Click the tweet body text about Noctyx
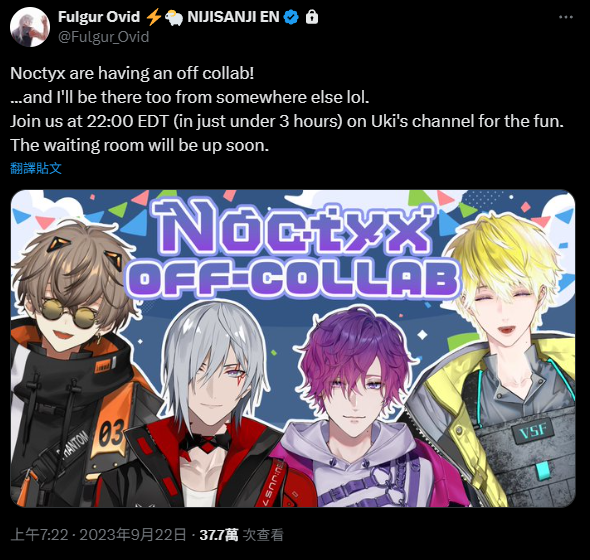Screen dimensions: 590x560 click(x=287, y=109)
